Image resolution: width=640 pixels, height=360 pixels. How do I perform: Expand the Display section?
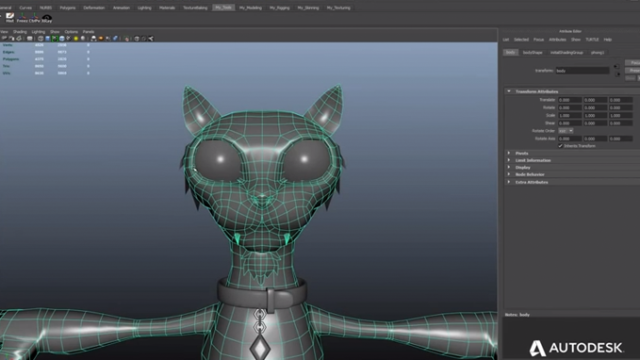click(509, 167)
